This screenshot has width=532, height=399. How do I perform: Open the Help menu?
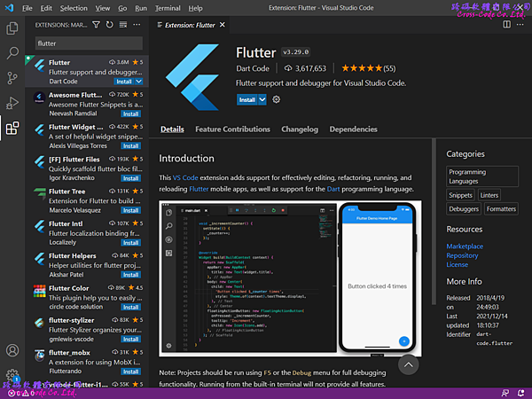click(x=195, y=8)
